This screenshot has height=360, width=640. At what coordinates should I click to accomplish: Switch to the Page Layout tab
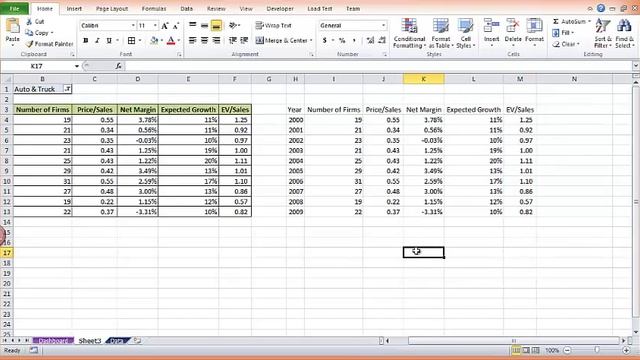click(112, 9)
